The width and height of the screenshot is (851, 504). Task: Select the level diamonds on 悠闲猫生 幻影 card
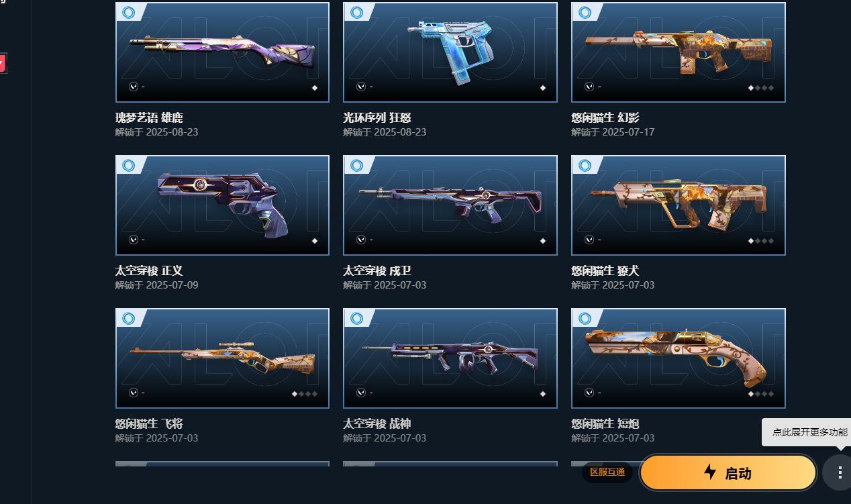pos(761,88)
